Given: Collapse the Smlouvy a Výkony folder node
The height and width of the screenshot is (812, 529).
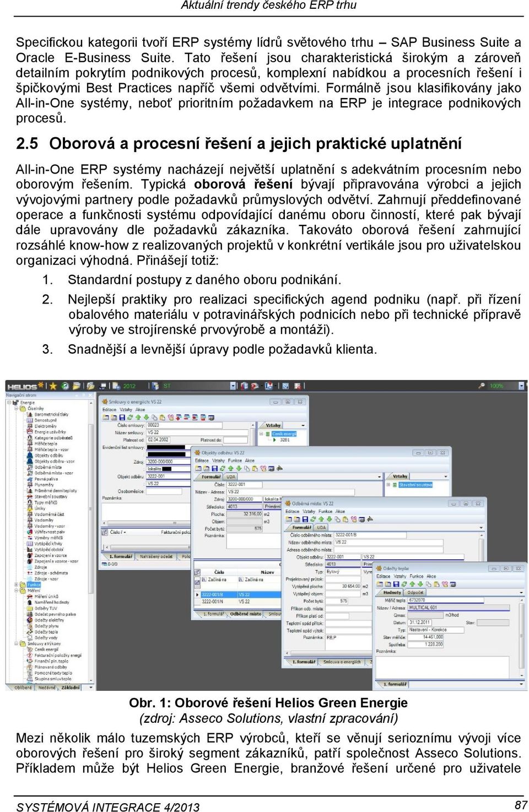Looking at the screenshot, I should [16, 643].
